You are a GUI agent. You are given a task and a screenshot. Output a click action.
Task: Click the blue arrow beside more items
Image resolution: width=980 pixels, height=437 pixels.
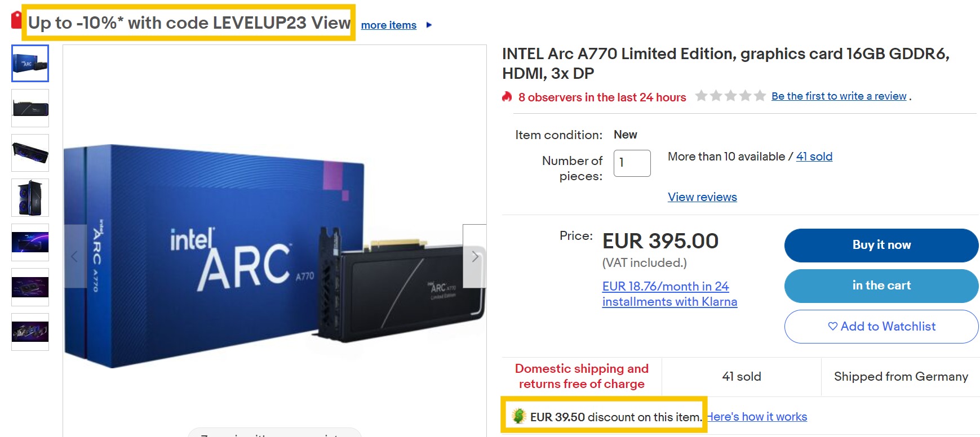pos(429,25)
